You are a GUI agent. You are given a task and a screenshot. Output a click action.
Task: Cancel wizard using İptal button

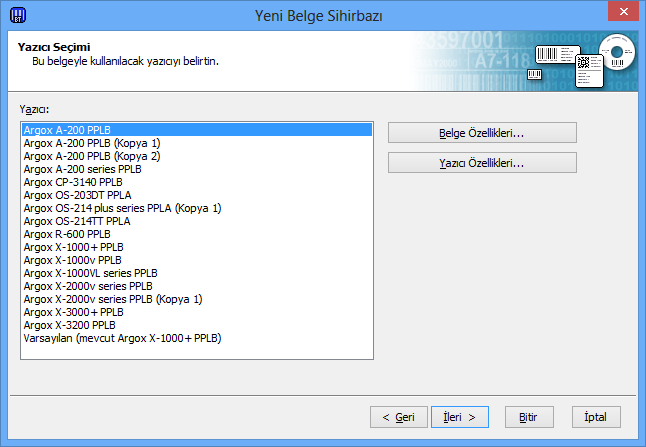click(596, 416)
